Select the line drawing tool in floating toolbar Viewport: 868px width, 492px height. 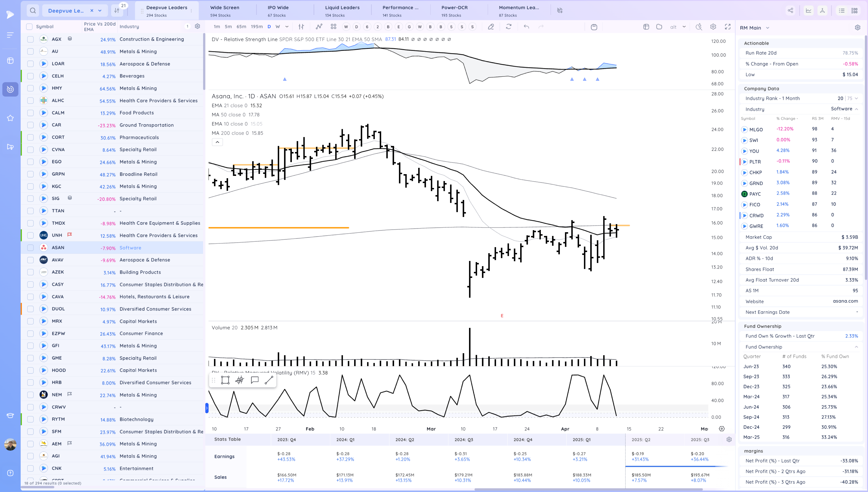269,380
